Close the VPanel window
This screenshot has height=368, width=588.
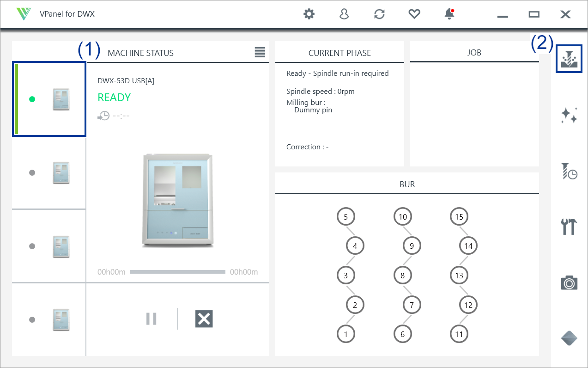coord(565,14)
